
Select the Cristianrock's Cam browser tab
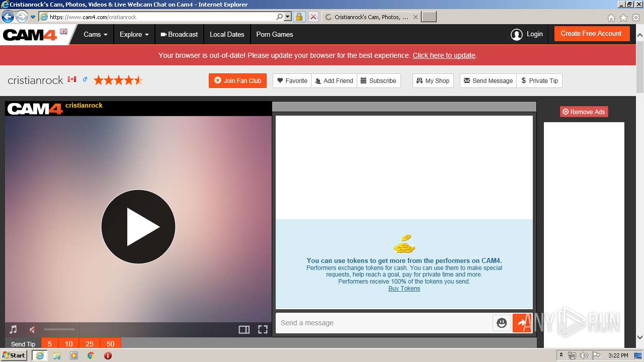(371, 17)
